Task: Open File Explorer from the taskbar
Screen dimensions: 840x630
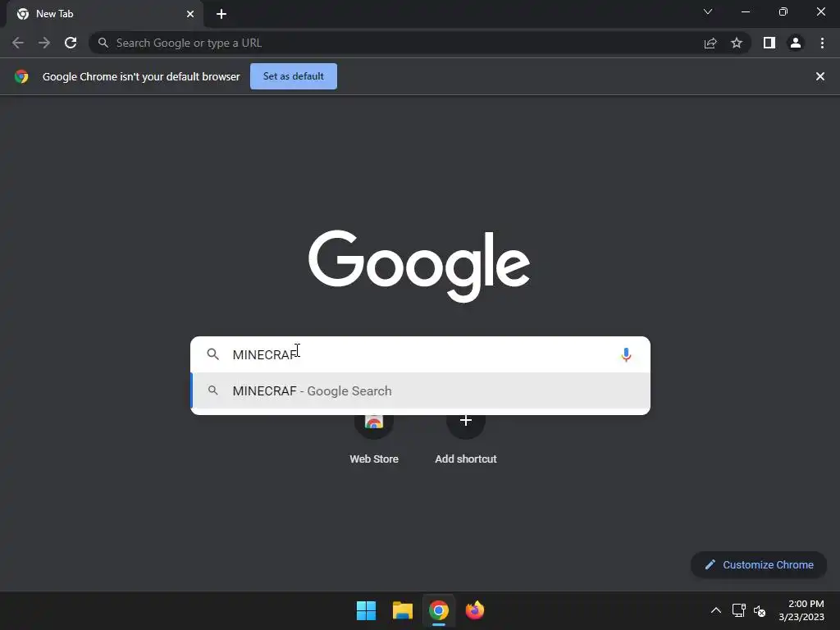Action: (402, 610)
